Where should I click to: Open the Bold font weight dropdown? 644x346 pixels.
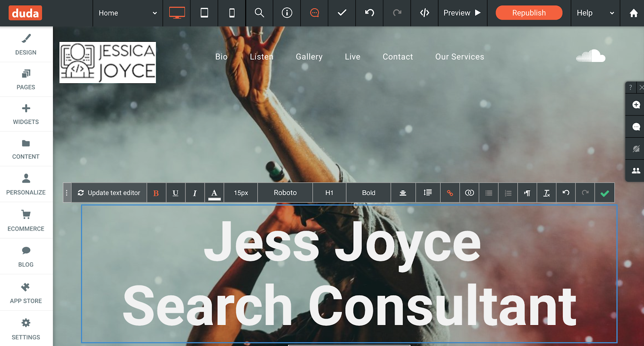(x=369, y=193)
